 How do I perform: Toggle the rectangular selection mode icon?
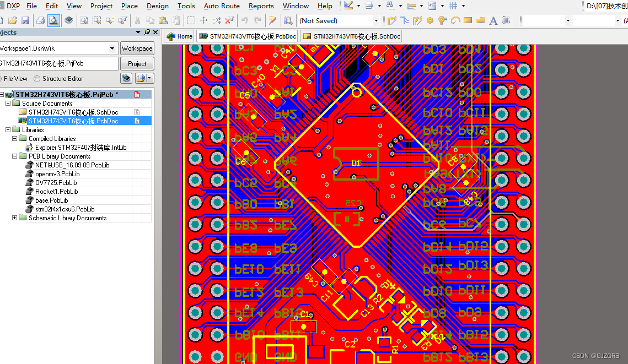pos(191,20)
